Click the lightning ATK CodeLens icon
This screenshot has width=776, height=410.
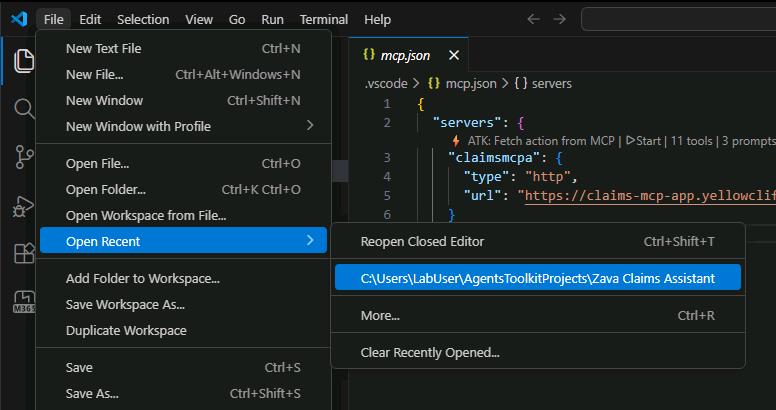tap(456, 141)
